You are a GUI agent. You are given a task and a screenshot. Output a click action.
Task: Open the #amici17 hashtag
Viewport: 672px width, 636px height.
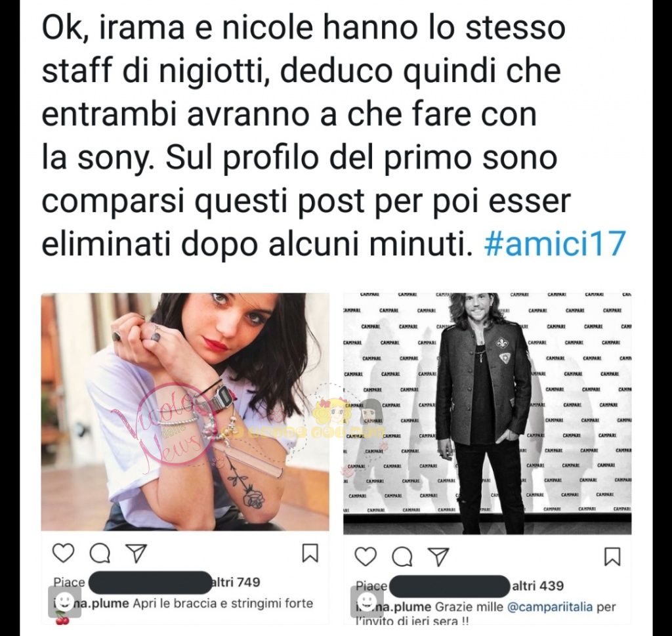pos(555,244)
